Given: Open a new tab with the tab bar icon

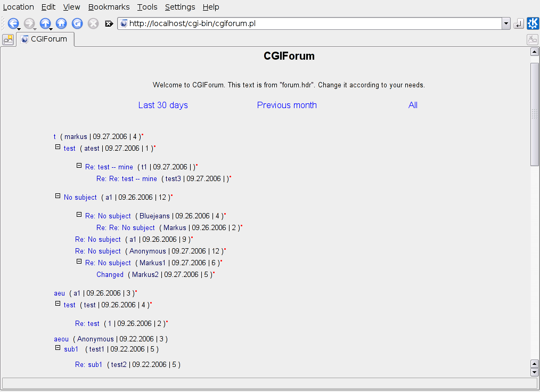Looking at the screenshot, I should click(8, 39).
